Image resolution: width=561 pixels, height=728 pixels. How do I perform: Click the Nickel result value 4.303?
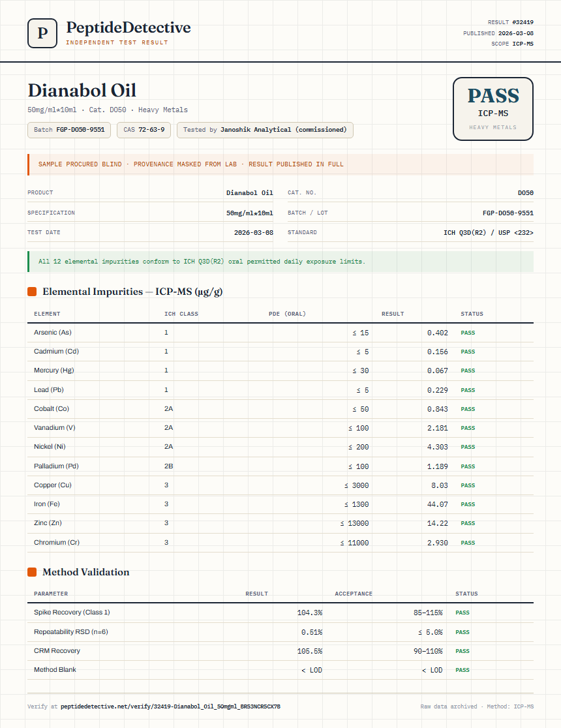(x=438, y=447)
